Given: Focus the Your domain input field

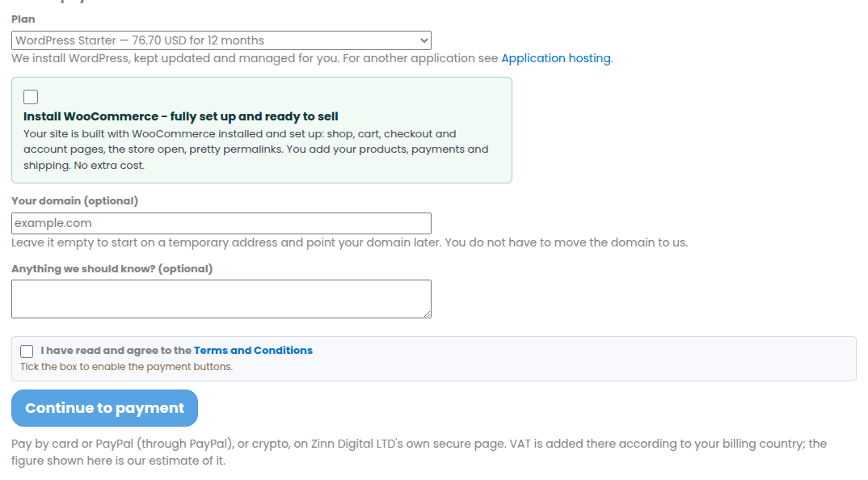Looking at the screenshot, I should [x=221, y=223].
